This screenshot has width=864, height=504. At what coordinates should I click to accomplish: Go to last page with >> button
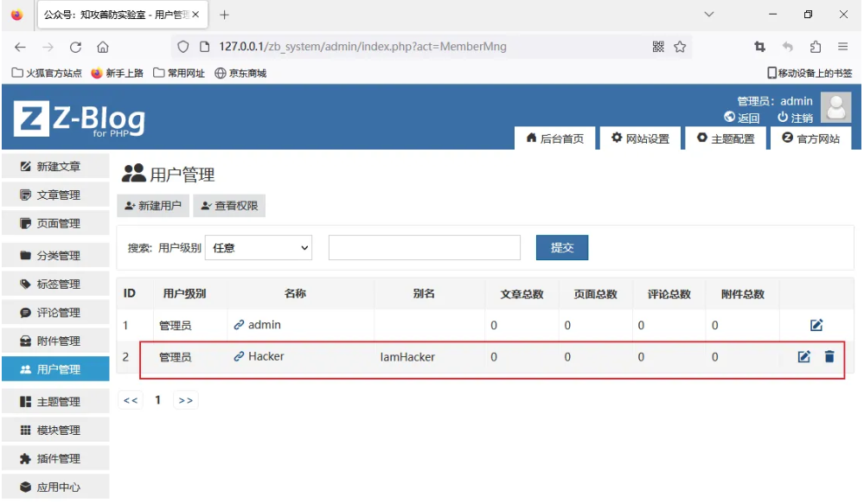pos(186,400)
